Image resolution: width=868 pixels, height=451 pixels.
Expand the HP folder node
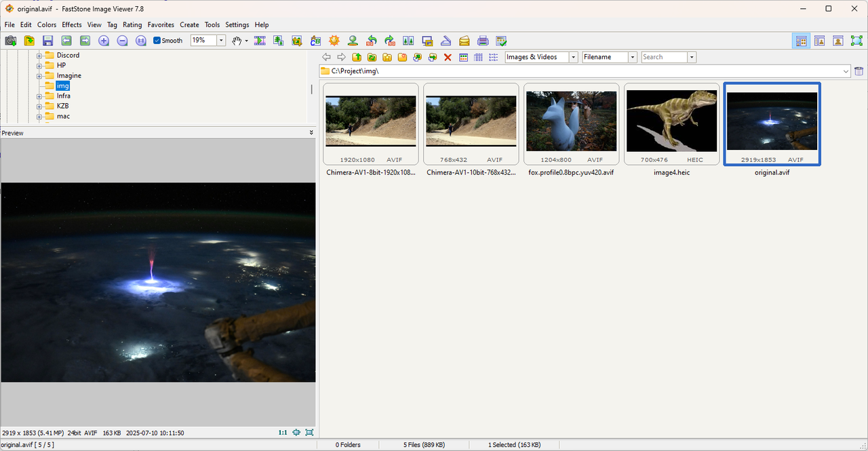click(x=39, y=66)
